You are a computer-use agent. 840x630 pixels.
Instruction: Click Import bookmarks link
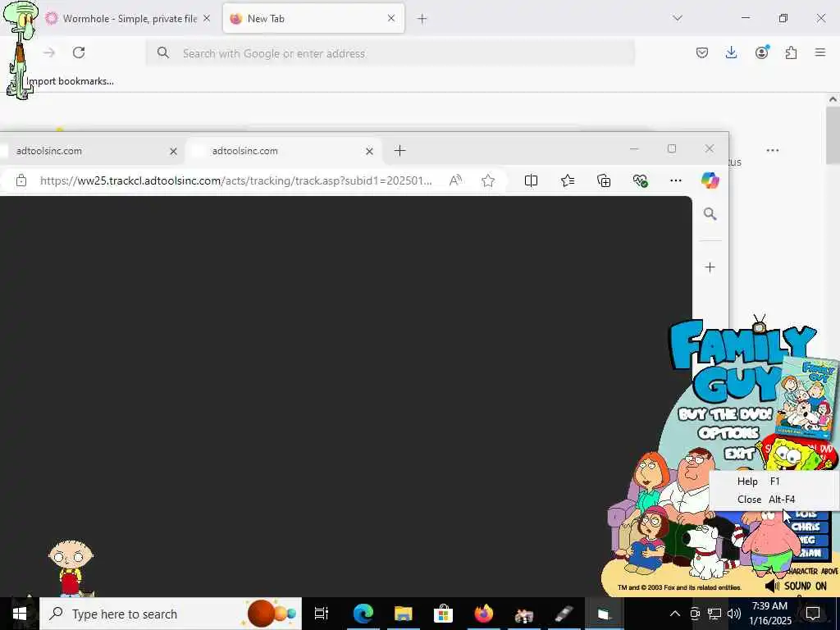point(71,81)
